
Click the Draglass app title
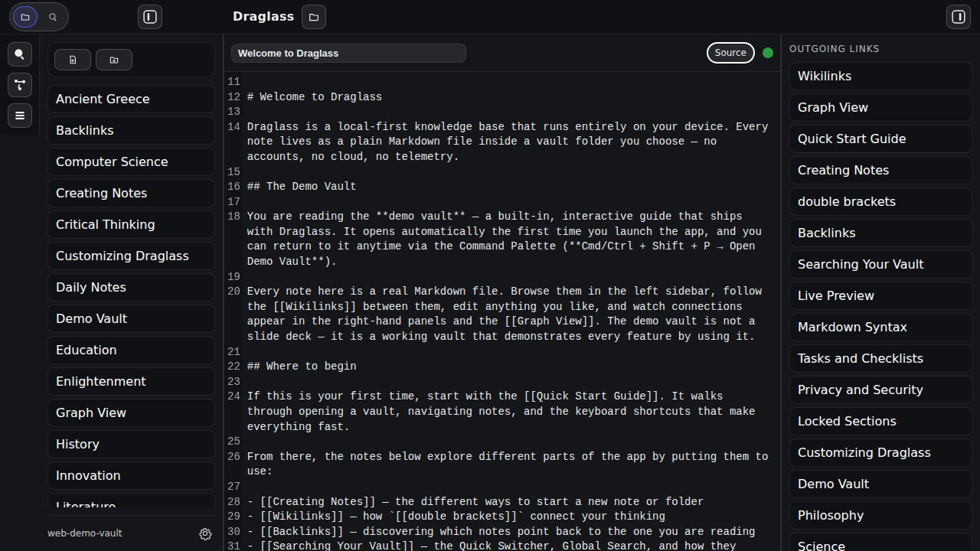(x=263, y=16)
